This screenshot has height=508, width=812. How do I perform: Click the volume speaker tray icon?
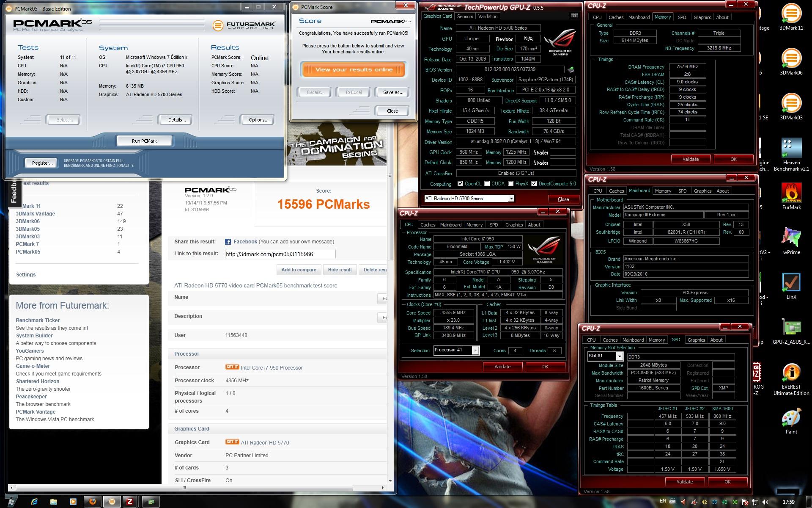coord(765,502)
